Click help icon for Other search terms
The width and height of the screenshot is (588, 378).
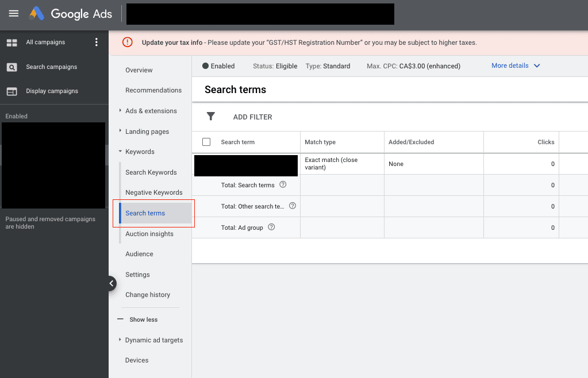[x=293, y=206]
